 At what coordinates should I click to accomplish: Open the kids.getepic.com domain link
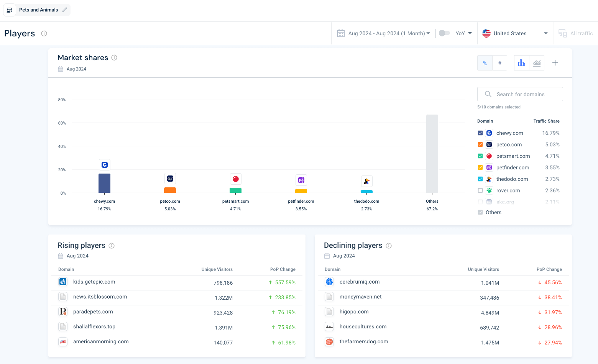[94, 282]
